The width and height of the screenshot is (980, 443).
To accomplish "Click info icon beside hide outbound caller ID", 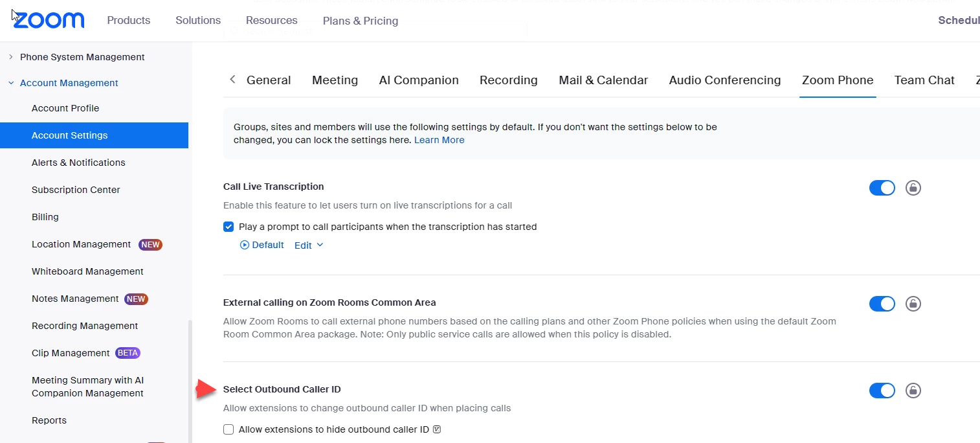I will tap(437, 429).
